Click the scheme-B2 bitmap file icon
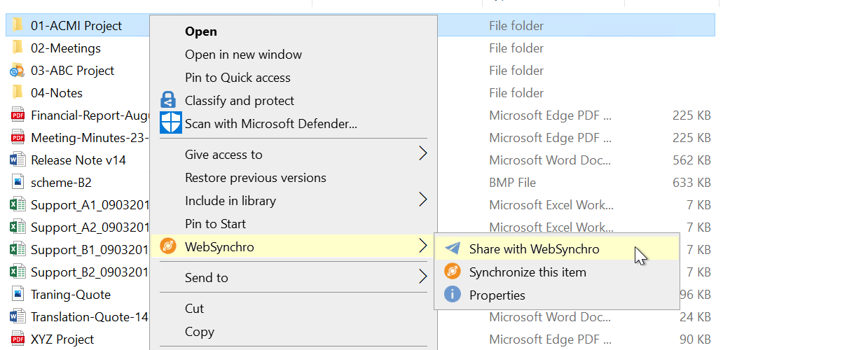Screen dimensions: 868x350 [18, 182]
